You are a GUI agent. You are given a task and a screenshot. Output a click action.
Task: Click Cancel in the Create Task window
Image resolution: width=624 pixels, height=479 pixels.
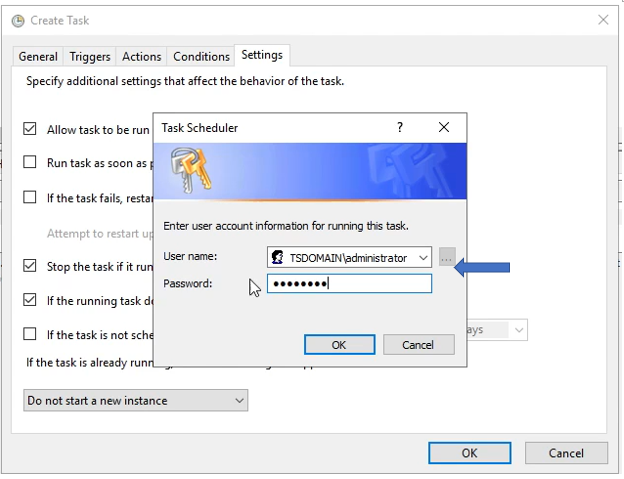point(566,453)
